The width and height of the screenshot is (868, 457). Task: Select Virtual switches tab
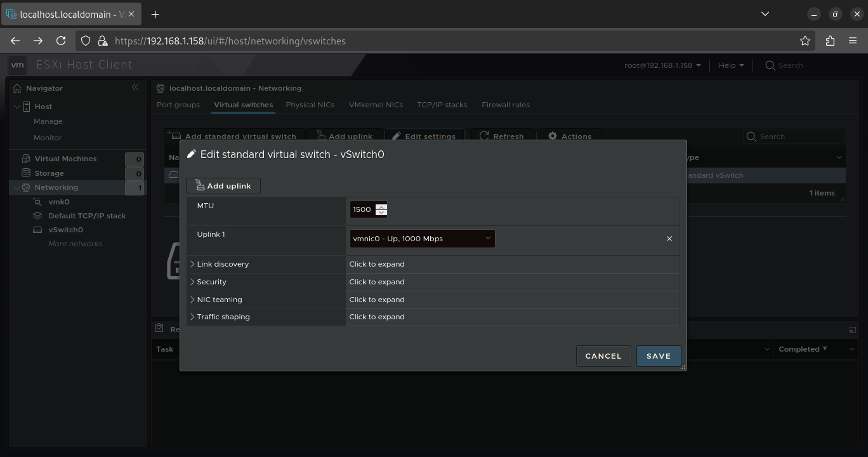click(243, 105)
